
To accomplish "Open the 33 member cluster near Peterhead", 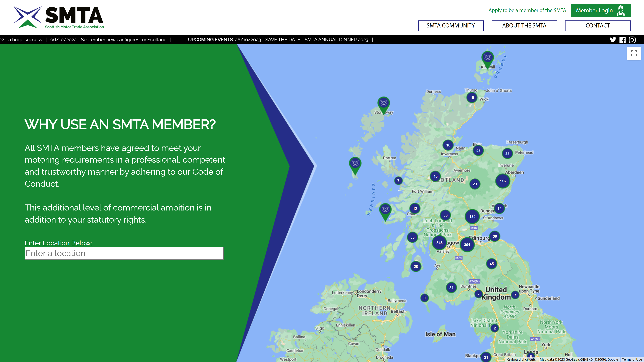I will [507, 154].
